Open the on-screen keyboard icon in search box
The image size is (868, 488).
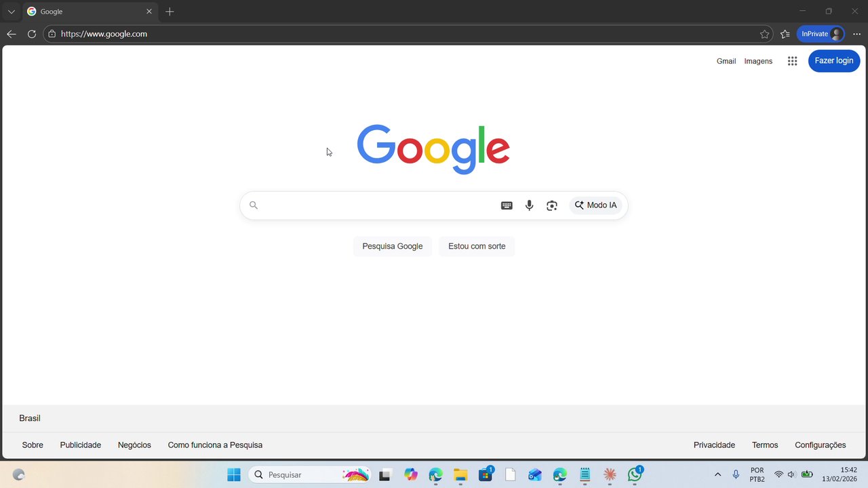tap(507, 205)
